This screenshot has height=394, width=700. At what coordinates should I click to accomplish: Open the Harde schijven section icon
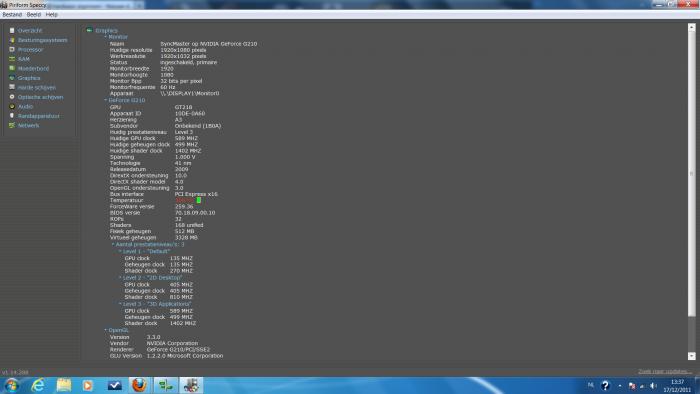(x=12, y=87)
